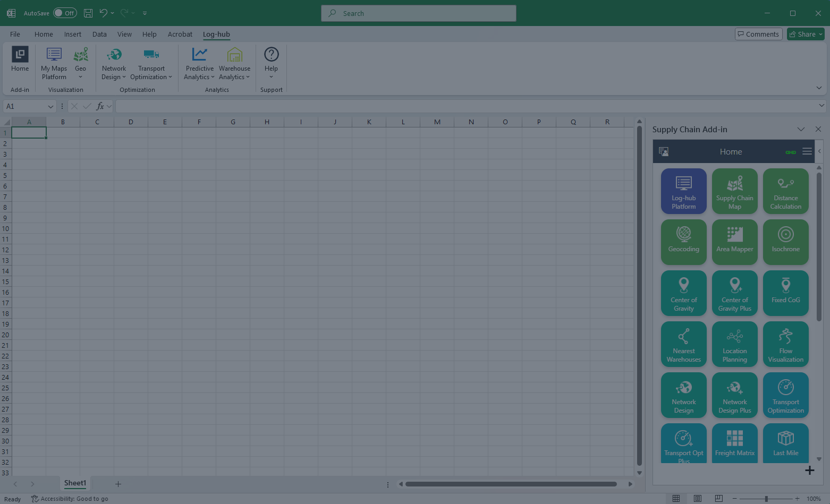Open the Flow Visualization tile
Viewport: 830px width, 504px height.
786,344
